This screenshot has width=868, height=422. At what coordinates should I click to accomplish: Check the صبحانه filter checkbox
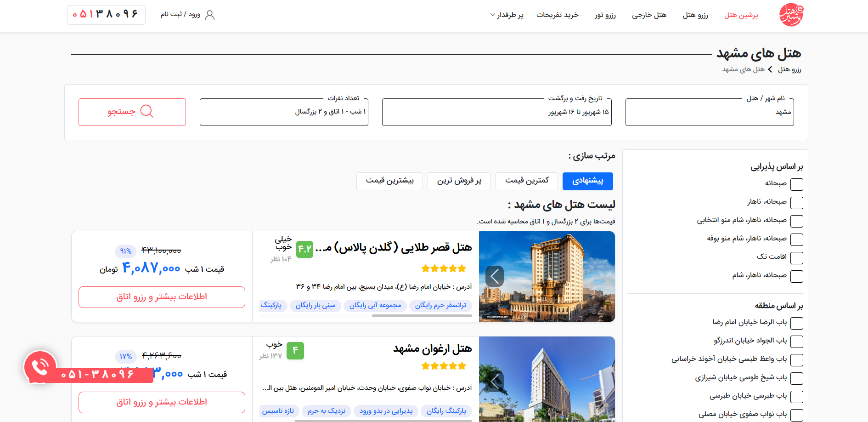pos(797,184)
